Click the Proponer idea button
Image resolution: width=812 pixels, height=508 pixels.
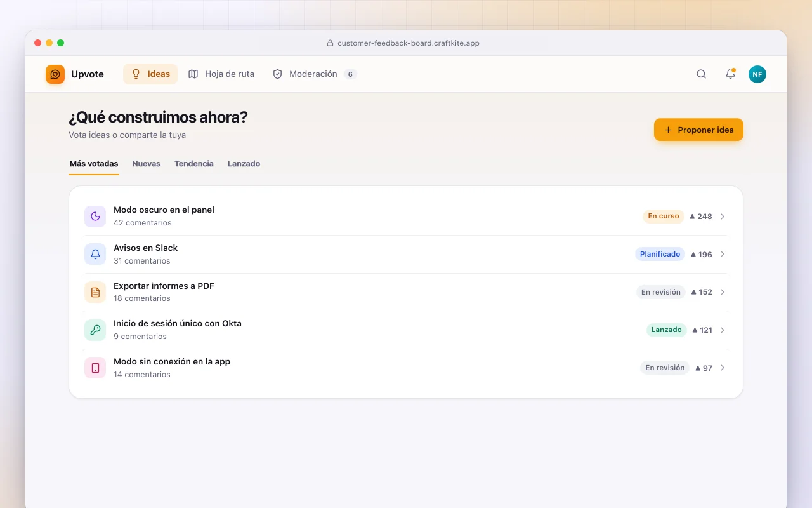[698, 130]
